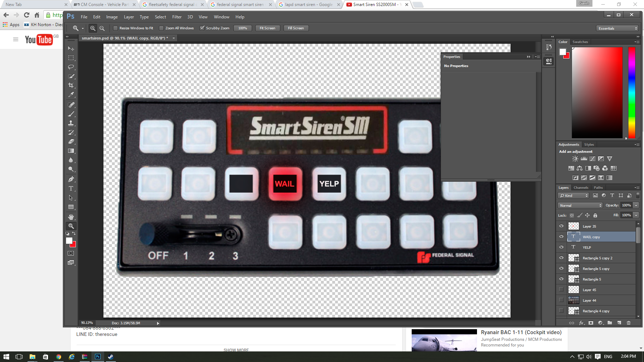Select the Move tool

(71, 48)
